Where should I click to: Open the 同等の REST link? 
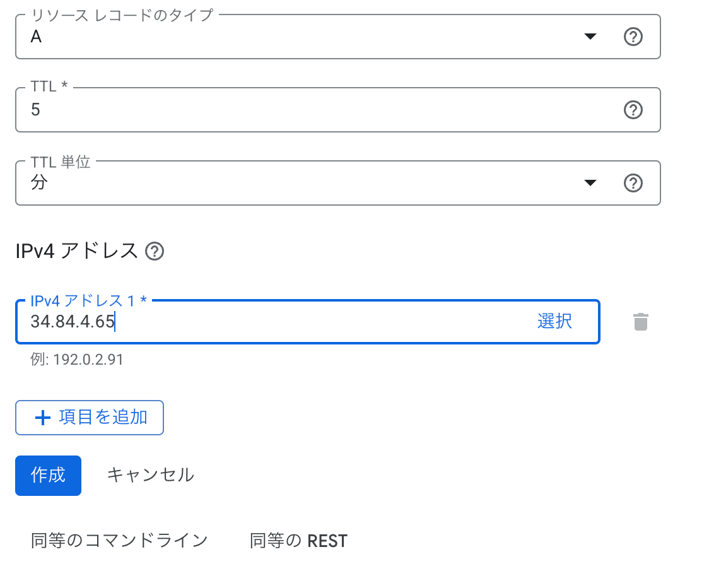(298, 541)
